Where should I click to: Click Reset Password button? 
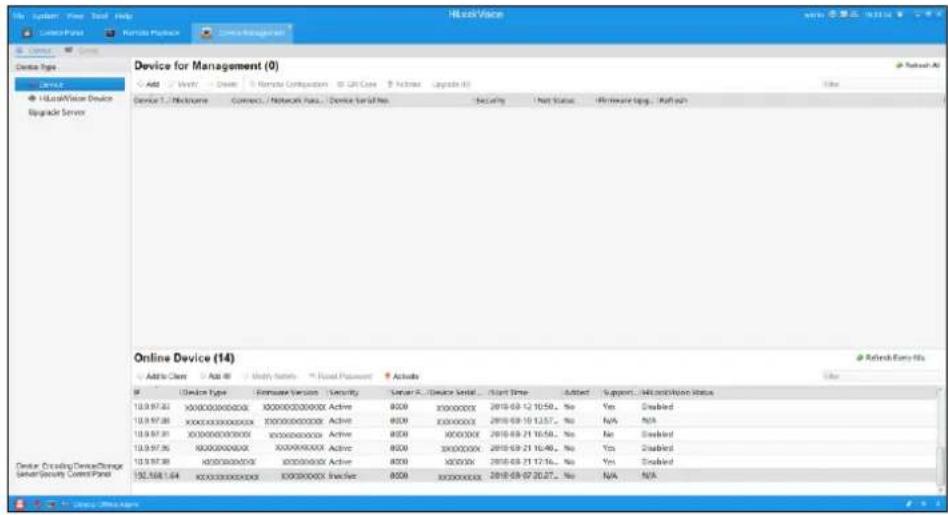(340, 376)
